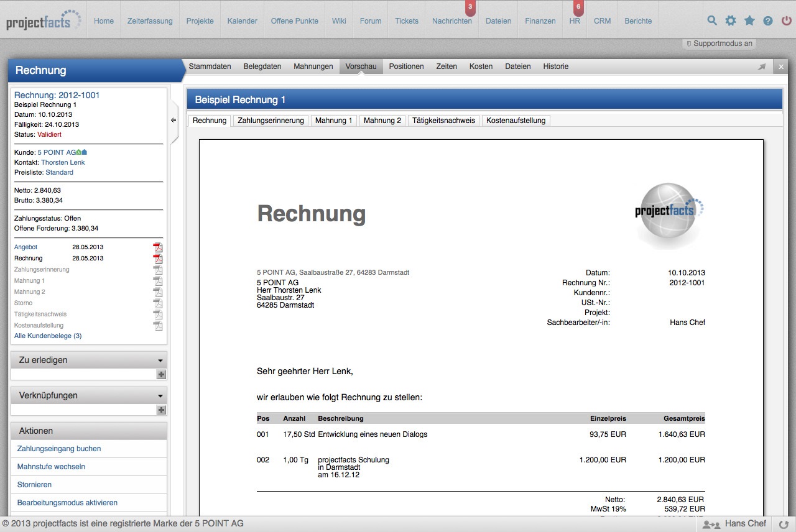Open the Angebot document link

(26, 247)
